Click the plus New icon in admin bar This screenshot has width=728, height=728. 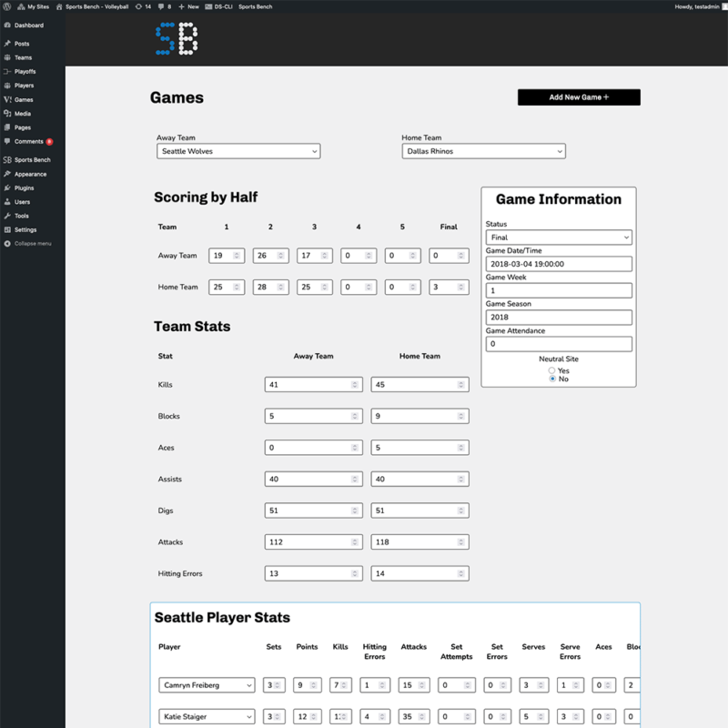[181, 6]
